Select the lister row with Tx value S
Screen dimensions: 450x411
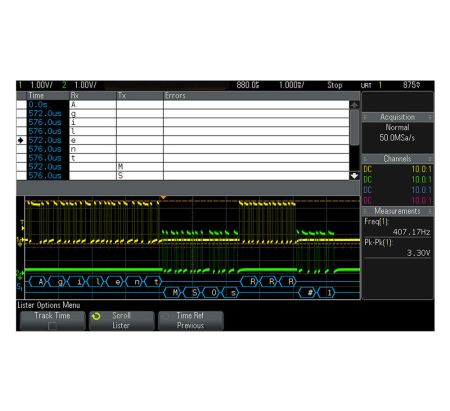click(183, 176)
